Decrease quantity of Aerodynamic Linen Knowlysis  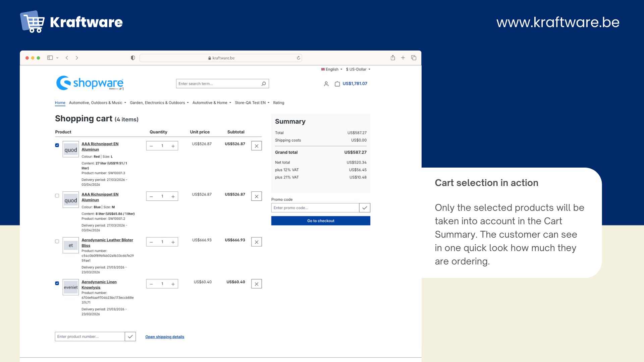pos(151,284)
